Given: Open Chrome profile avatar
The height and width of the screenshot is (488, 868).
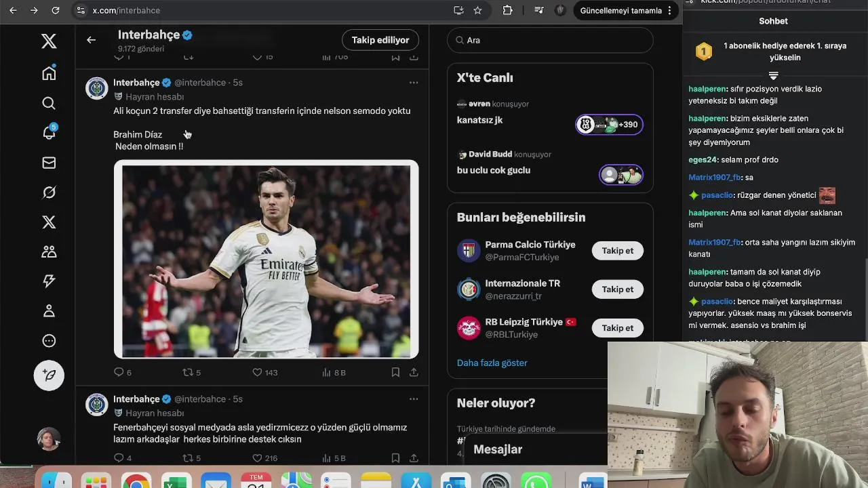Looking at the screenshot, I should (x=560, y=10).
